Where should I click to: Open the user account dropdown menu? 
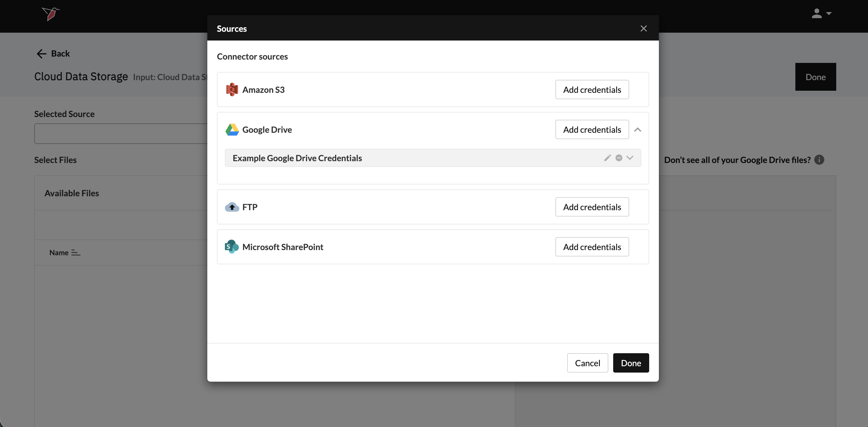tap(821, 14)
